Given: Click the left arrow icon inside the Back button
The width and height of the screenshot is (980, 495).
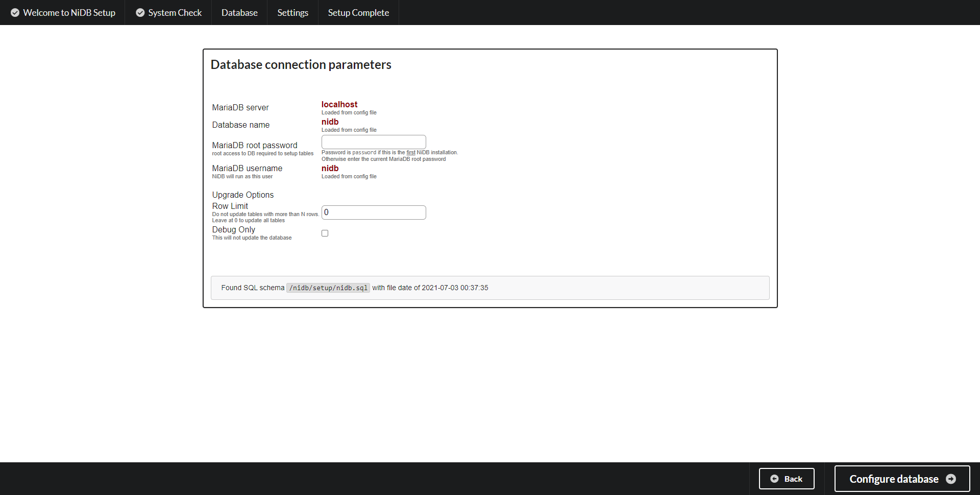Looking at the screenshot, I should click(775, 479).
